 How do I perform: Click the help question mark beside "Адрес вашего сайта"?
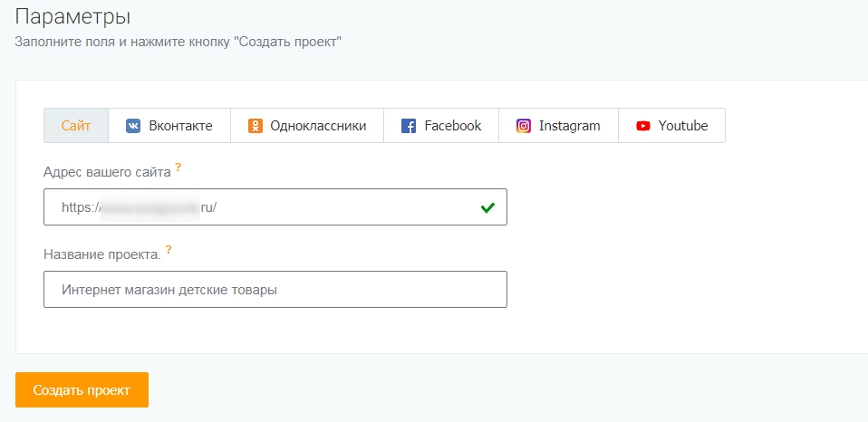(178, 168)
